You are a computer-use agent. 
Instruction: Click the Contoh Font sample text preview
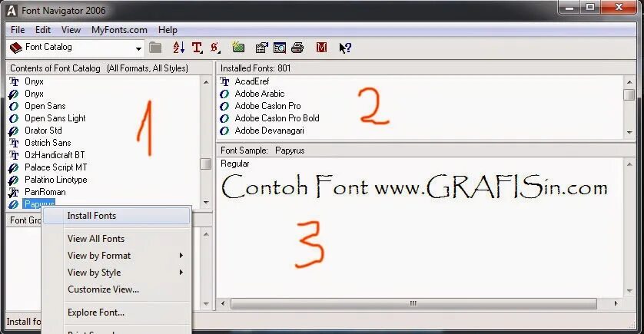coord(414,187)
